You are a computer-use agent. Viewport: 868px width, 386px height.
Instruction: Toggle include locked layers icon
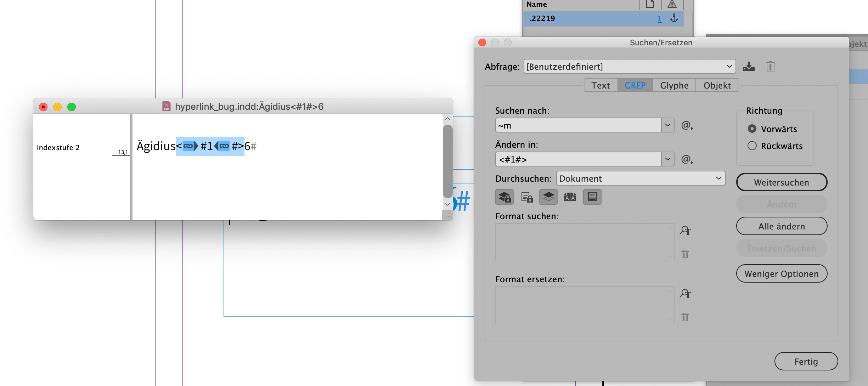(x=505, y=197)
